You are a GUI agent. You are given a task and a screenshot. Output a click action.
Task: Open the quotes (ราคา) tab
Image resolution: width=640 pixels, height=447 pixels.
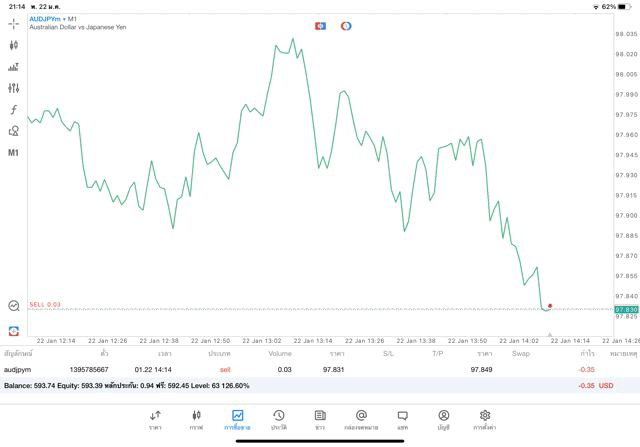pos(155,419)
